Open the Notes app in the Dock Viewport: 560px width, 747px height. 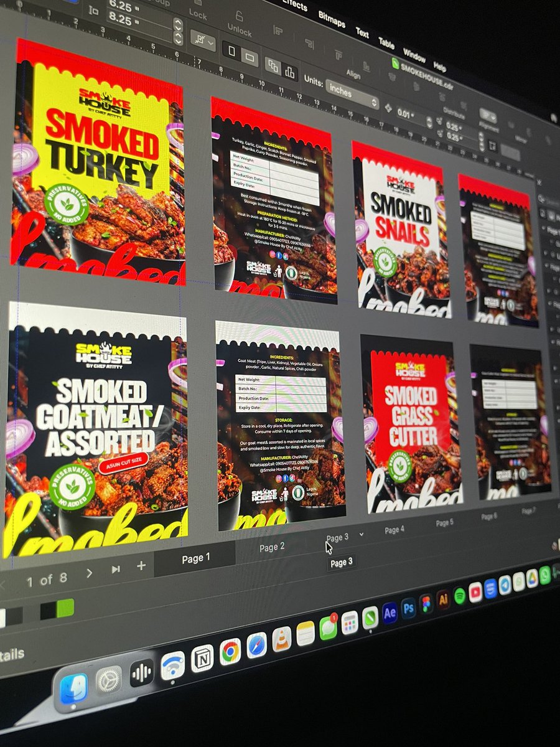(305, 633)
